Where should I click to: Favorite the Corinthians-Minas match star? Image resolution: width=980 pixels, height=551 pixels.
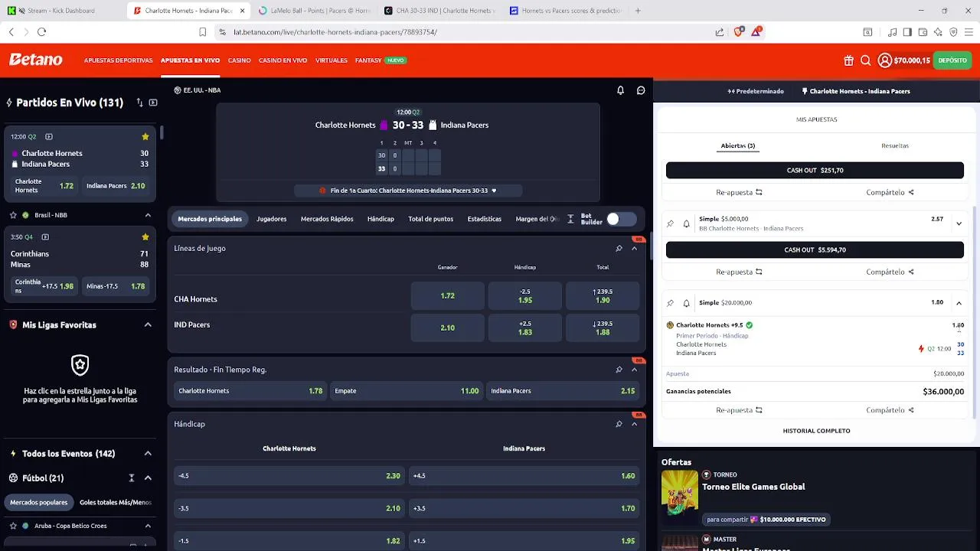(x=145, y=237)
